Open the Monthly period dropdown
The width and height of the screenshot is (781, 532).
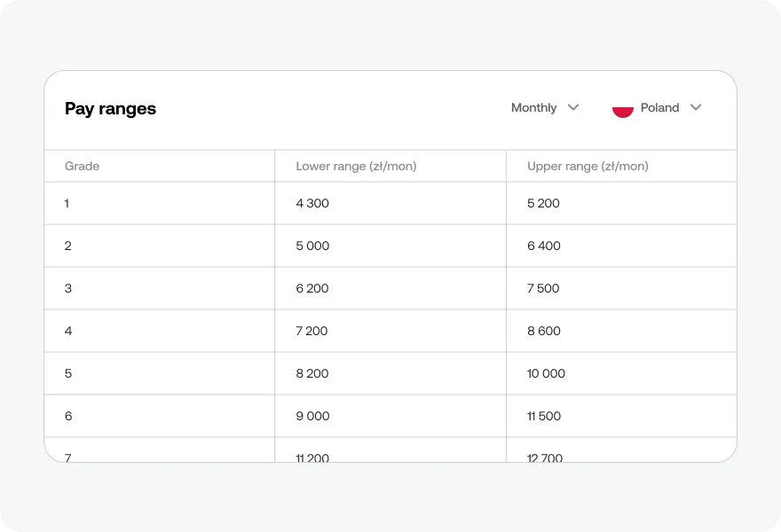tap(545, 107)
